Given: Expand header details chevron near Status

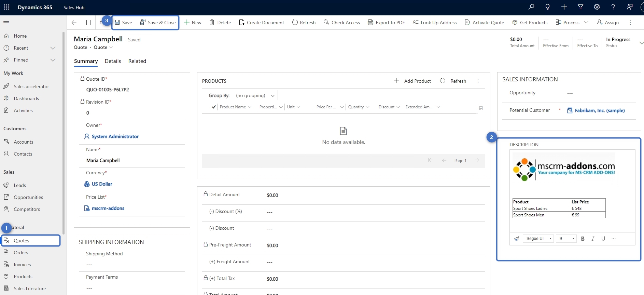Looking at the screenshot, I should [x=641, y=43].
